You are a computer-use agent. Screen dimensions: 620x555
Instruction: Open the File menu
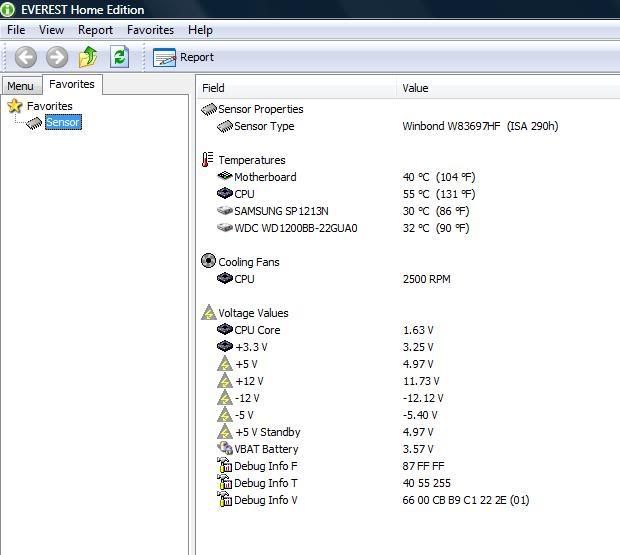[16, 30]
